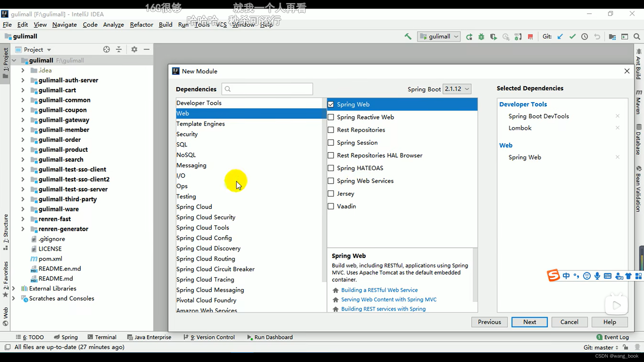
Task: Select Spring Cloud Routing category
Action: [x=249, y=259]
